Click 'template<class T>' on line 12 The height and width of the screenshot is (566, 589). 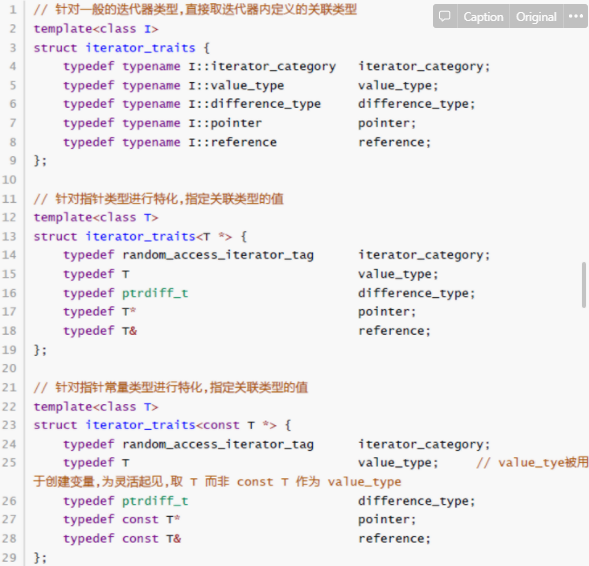96,218
